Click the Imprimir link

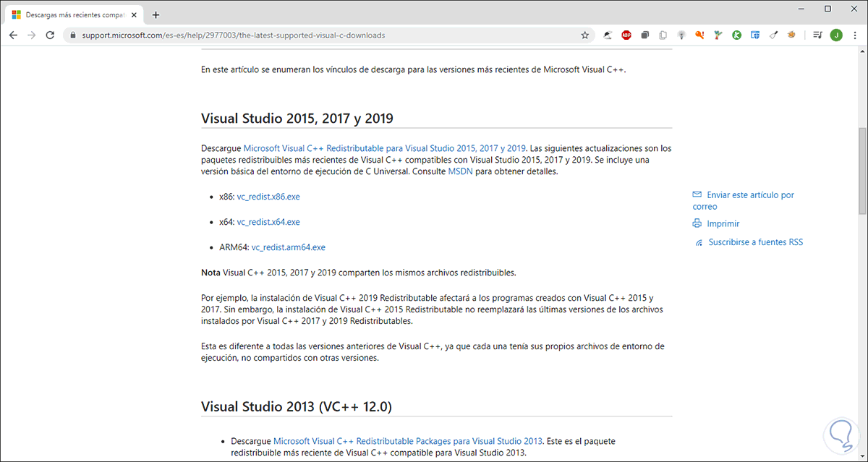[x=723, y=224]
